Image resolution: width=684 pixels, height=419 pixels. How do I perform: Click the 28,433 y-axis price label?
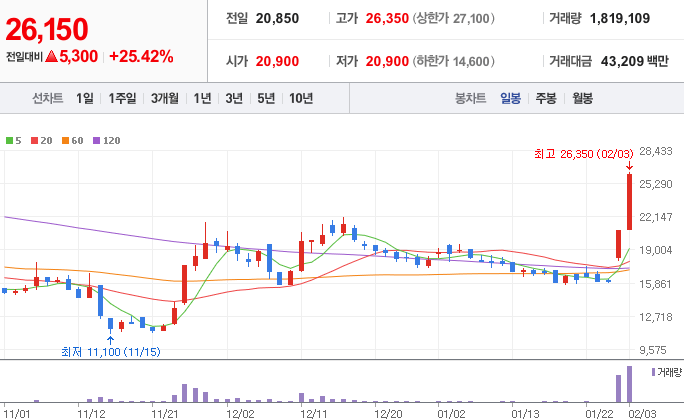(x=656, y=151)
